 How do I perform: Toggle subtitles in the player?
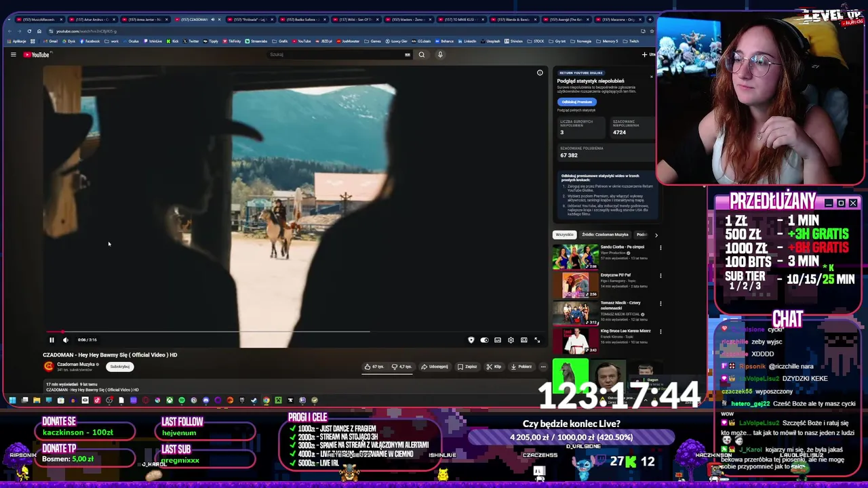pos(498,340)
